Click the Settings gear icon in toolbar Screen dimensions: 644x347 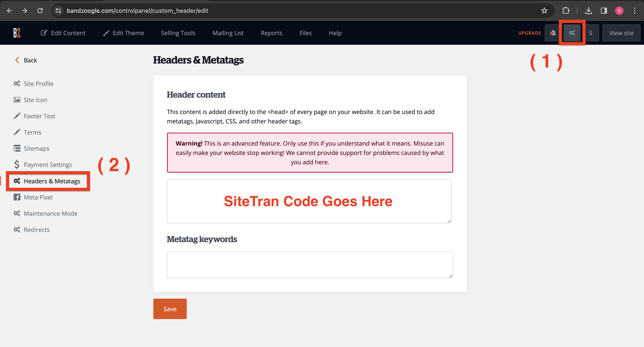572,33
